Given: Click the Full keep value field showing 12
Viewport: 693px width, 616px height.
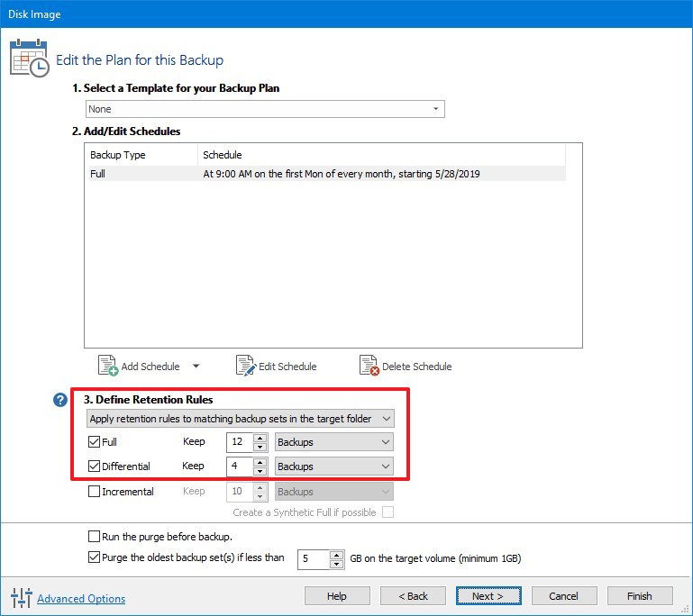Looking at the screenshot, I should (240, 442).
